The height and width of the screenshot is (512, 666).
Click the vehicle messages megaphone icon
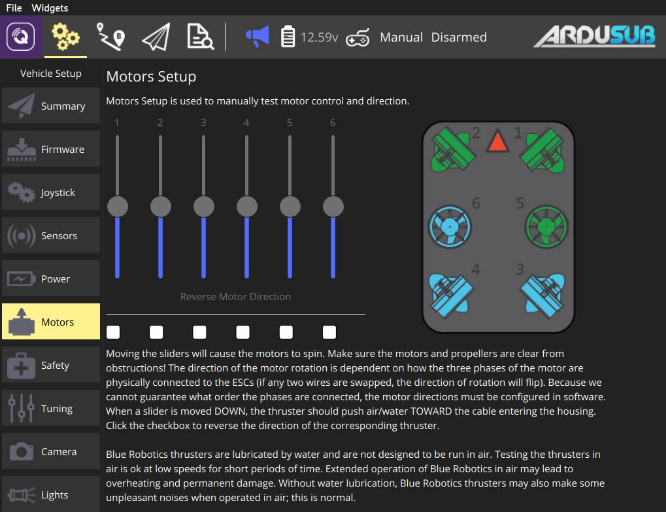[x=257, y=37]
